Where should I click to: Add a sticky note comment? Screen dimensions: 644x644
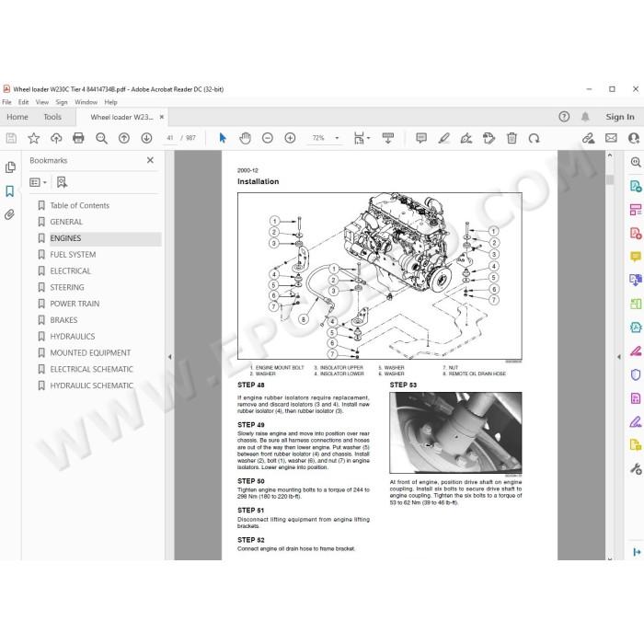point(421,138)
